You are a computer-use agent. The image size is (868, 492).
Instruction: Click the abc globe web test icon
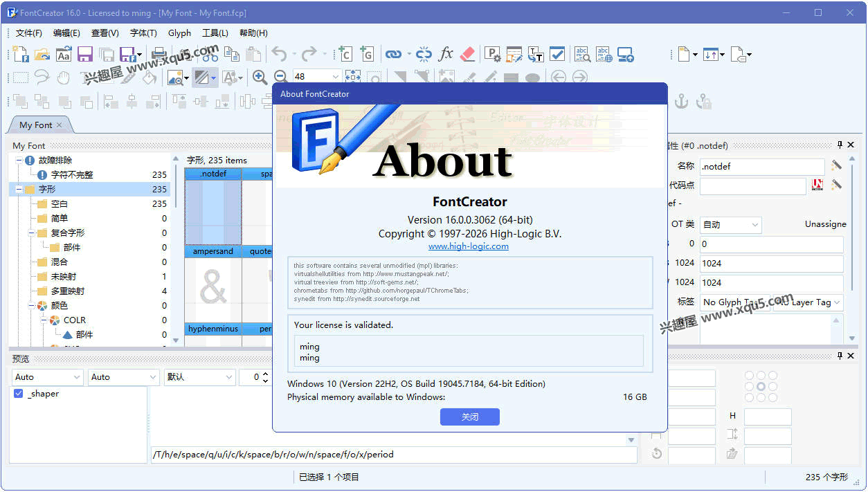pos(604,54)
